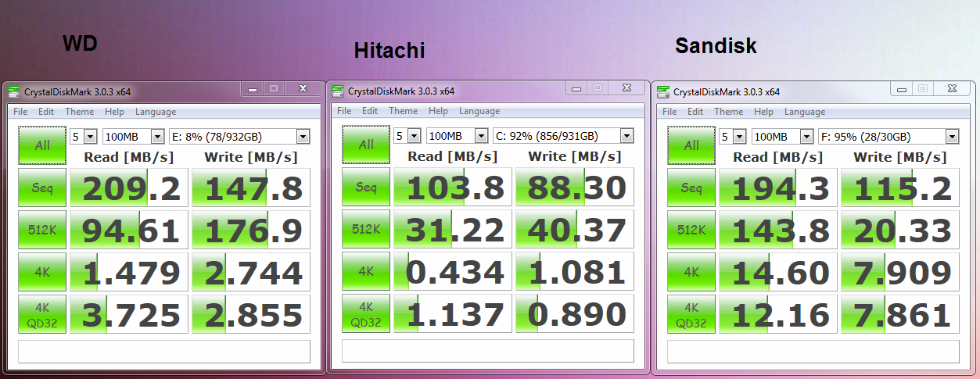
Task: Select the 94.61 512K read result
Action: click(x=129, y=230)
